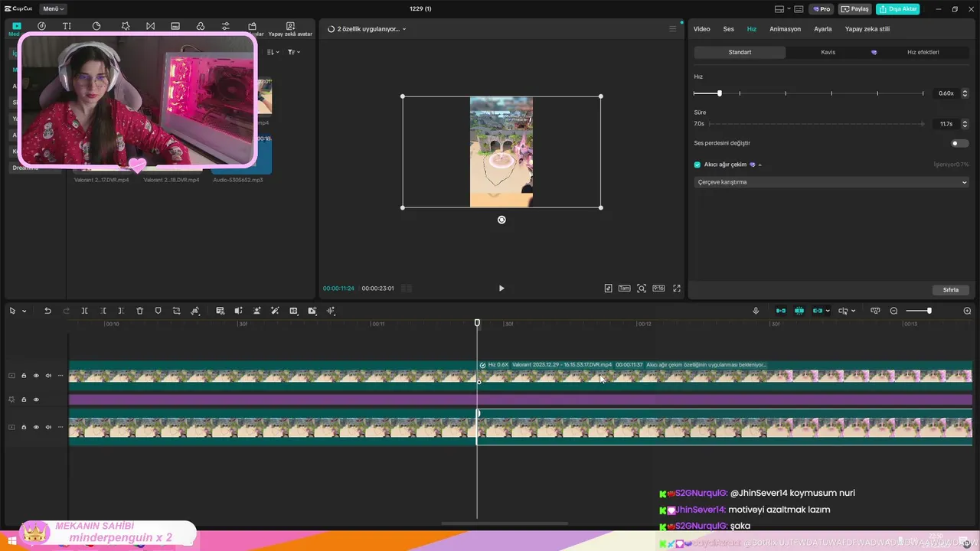The height and width of the screenshot is (551, 980).
Task: Click the Paylaş share button
Action: click(x=855, y=9)
